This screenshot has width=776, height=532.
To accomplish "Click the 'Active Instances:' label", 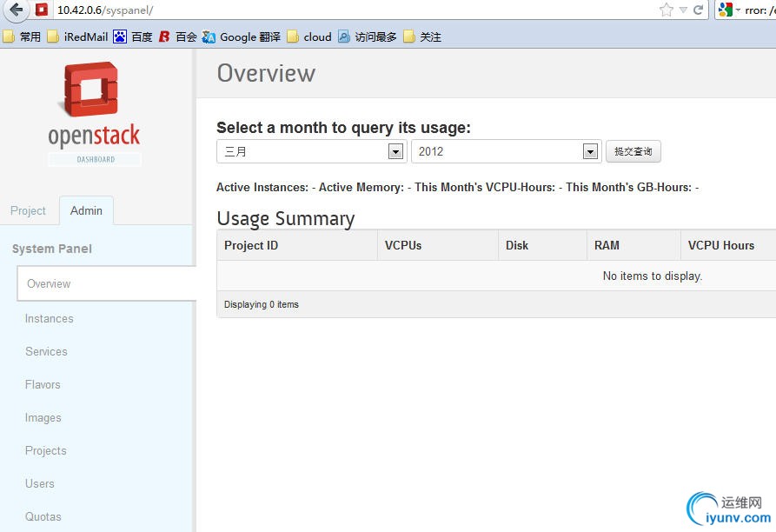I will [x=262, y=187].
